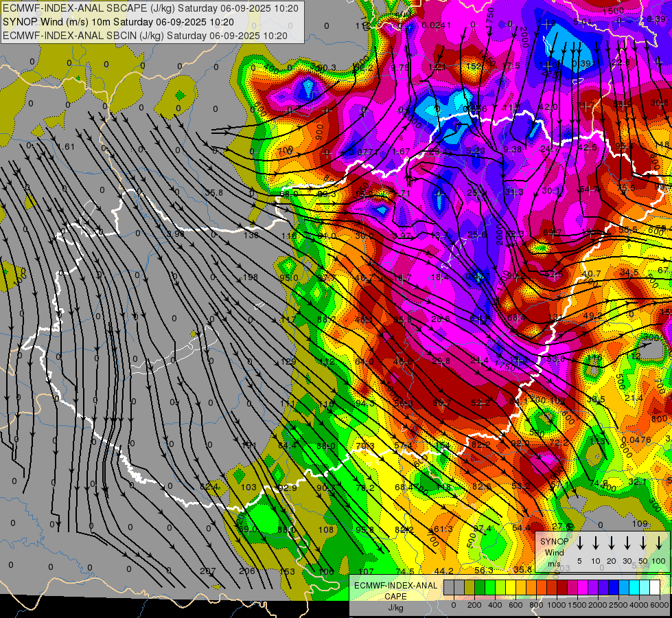Click the 103 value on the map
The width and height of the screenshot is (672, 618).
coord(248,488)
